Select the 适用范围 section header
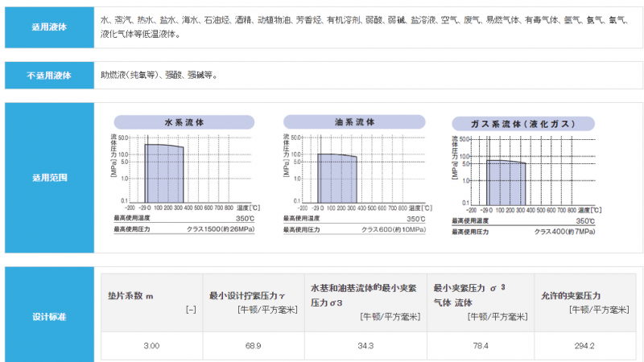 coord(49,177)
